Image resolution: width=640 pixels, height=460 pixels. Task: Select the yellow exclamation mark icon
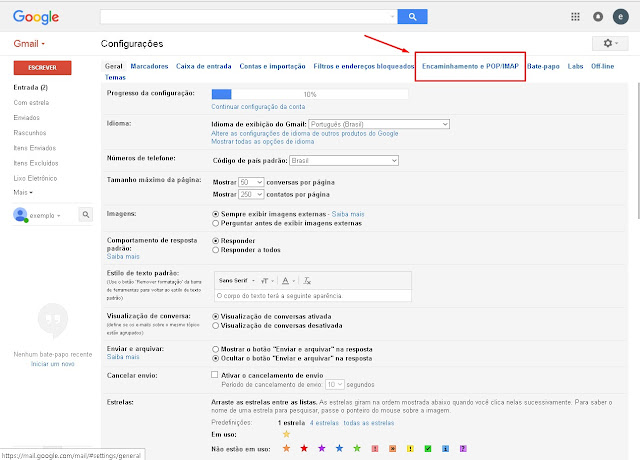point(410,449)
